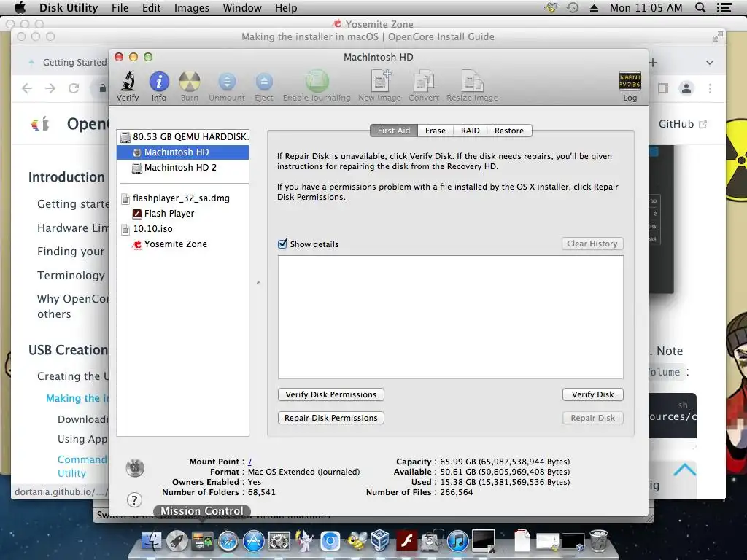Open the browser tab list chevron
Viewport: 747px width, 560px height.
pyautogui.click(x=709, y=63)
